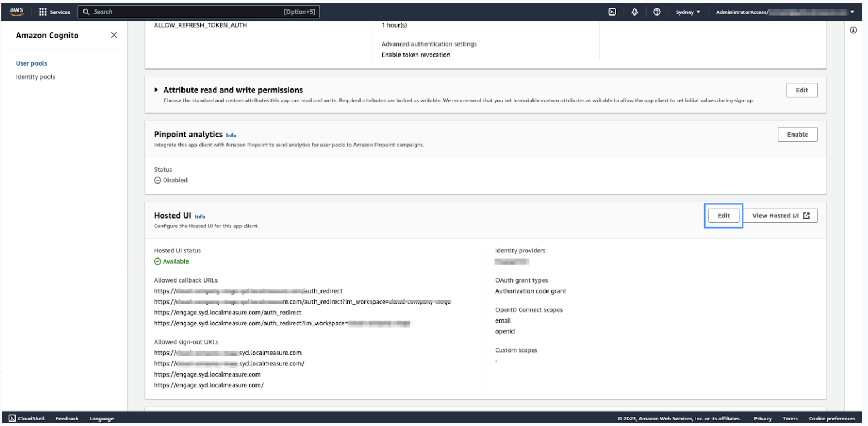Screen dimensions: 868x426
Task: Open the help question mark icon
Action: [x=657, y=12]
